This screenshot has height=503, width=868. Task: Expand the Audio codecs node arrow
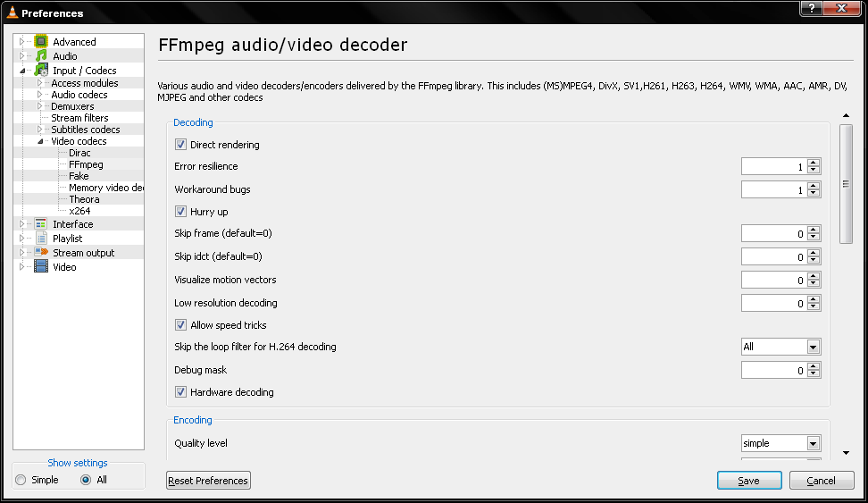click(39, 95)
